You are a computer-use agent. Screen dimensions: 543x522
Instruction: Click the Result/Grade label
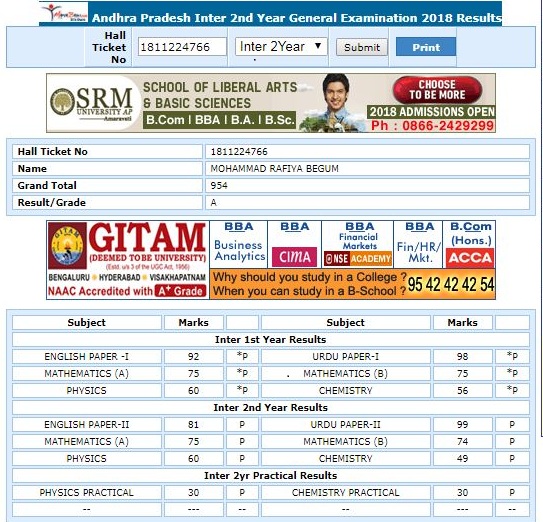point(52,203)
